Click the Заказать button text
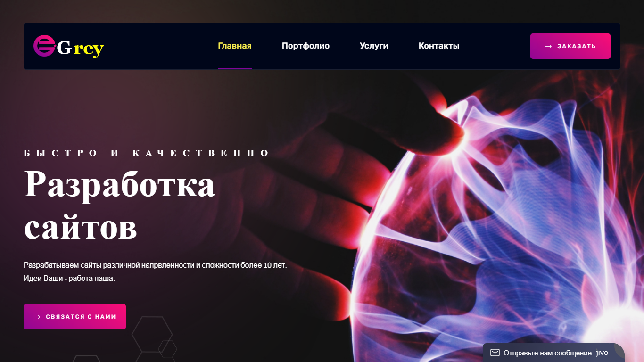This screenshot has width=644, height=362. point(577,46)
